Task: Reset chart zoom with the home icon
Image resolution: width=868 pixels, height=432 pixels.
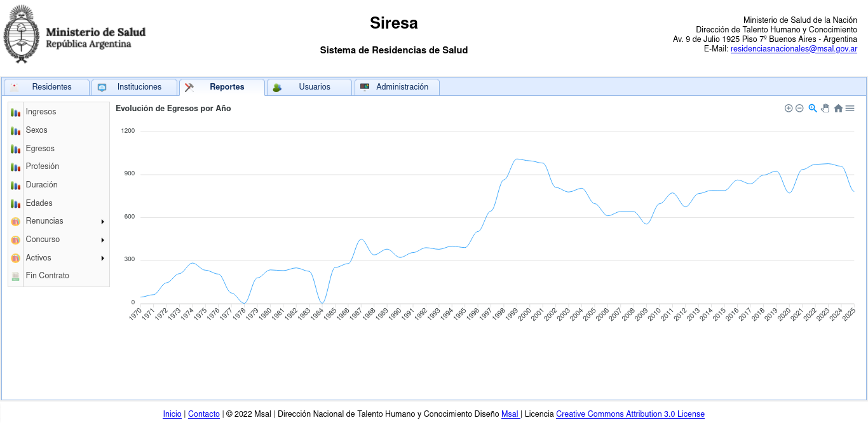Action: 838,109
